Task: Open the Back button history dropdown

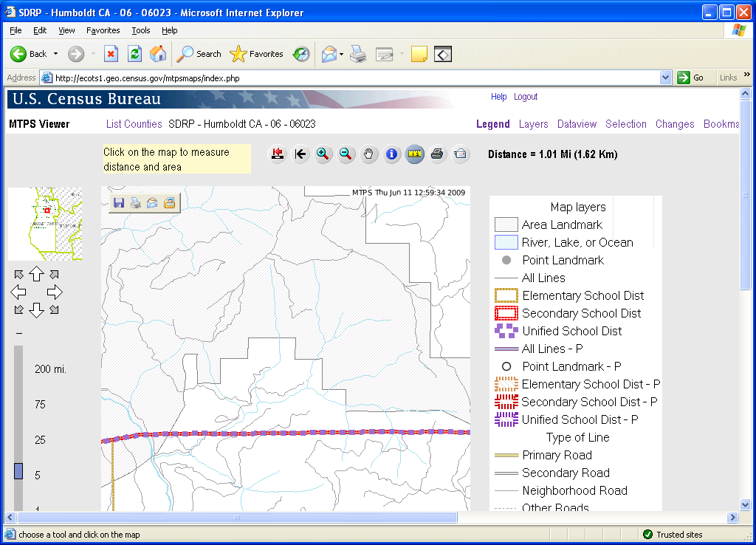Action: point(55,54)
